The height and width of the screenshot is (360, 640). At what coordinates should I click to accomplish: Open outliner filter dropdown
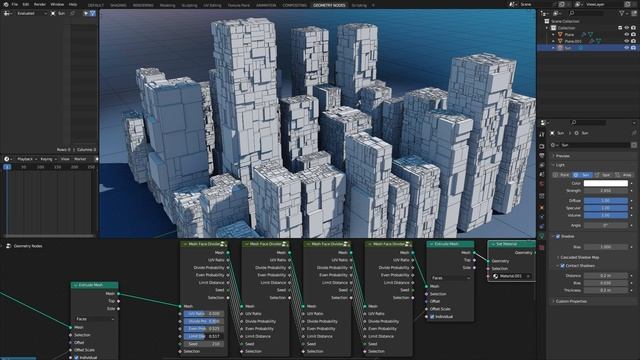[623, 13]
